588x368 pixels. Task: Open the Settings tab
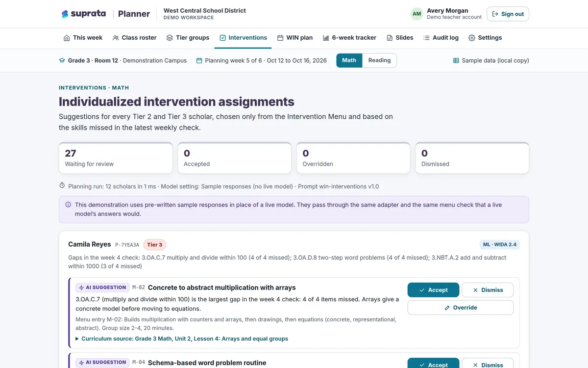click(485, 38)
